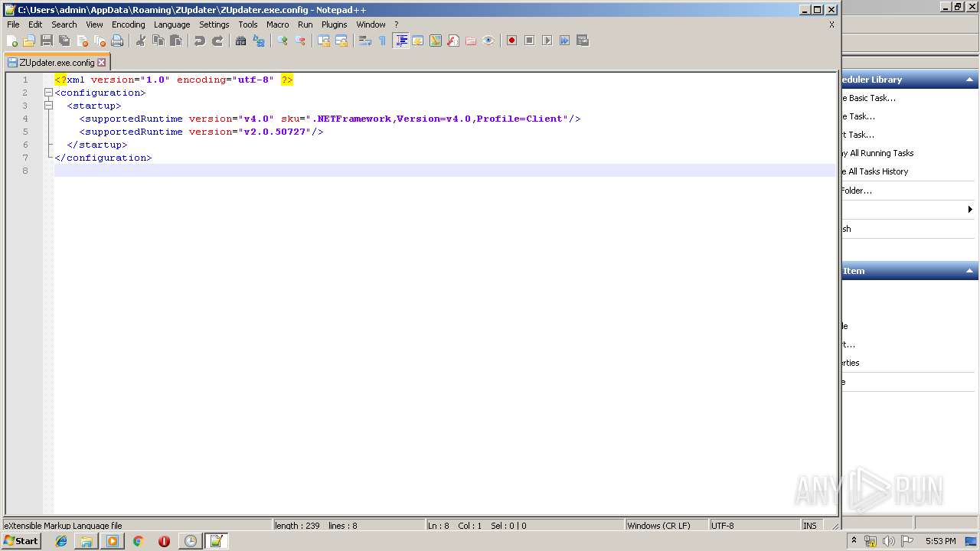Open Google Chrome from taskbar

point(139,541)
